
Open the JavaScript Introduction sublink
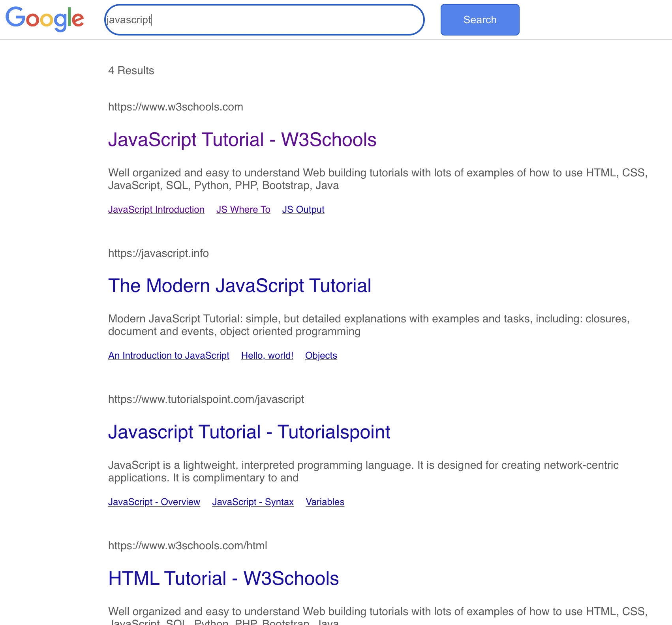pyautogui.click(x=156, y=210)
